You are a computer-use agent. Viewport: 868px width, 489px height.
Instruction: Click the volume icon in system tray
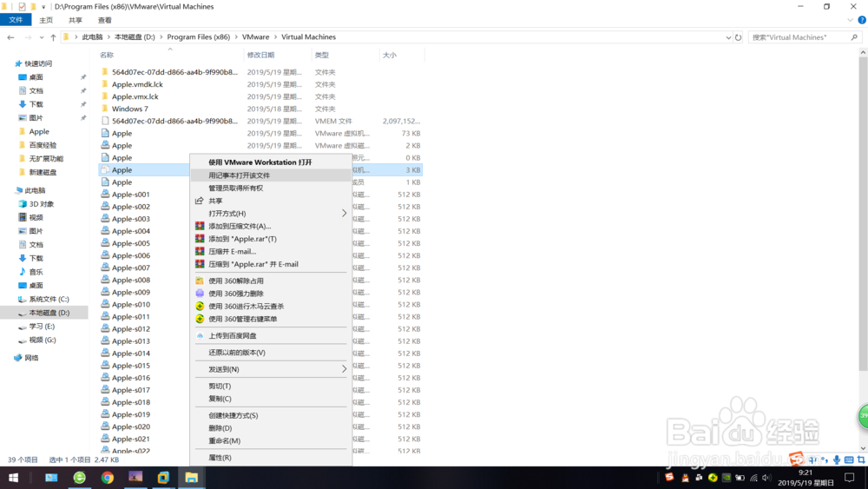click(766, 478)
